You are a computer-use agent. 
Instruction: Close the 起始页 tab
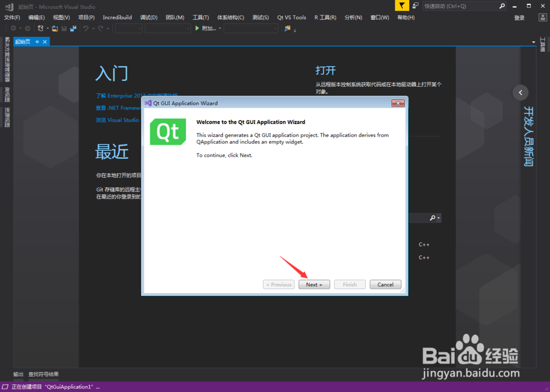45,42
